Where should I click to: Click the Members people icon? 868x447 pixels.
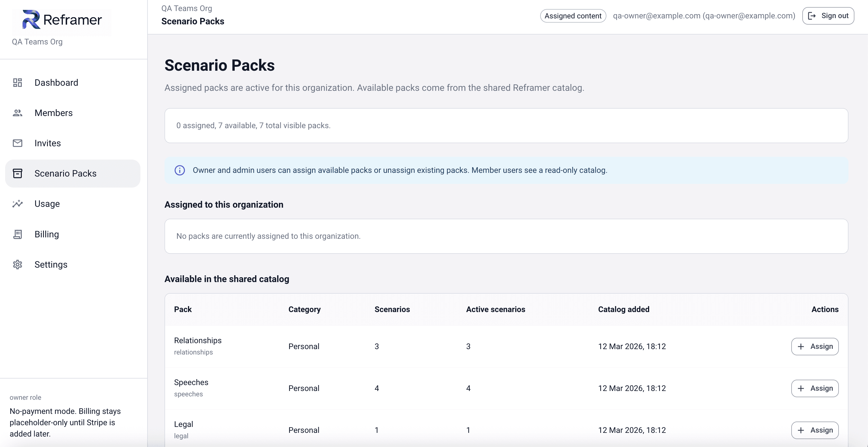coord(18,113)
